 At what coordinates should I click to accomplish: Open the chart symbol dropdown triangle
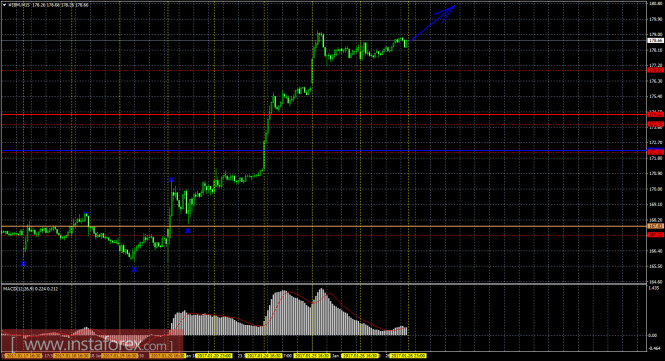coord(4,5)
